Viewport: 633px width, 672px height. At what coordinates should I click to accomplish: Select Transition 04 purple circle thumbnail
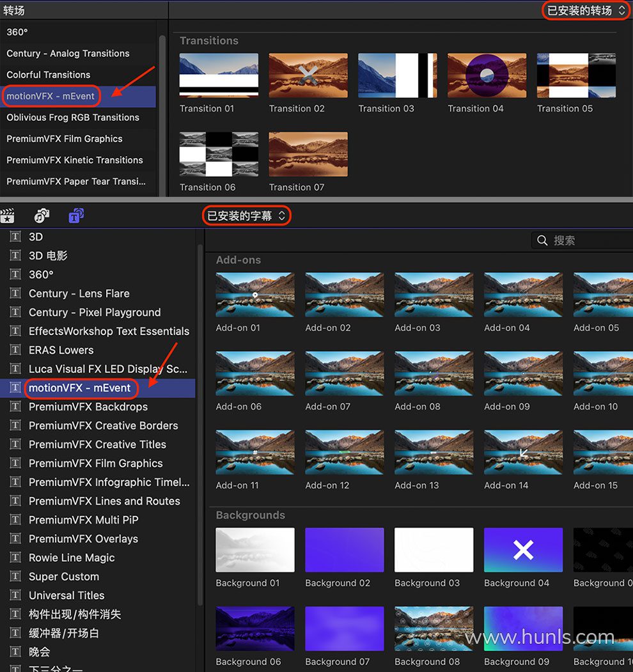coord(487,75)
